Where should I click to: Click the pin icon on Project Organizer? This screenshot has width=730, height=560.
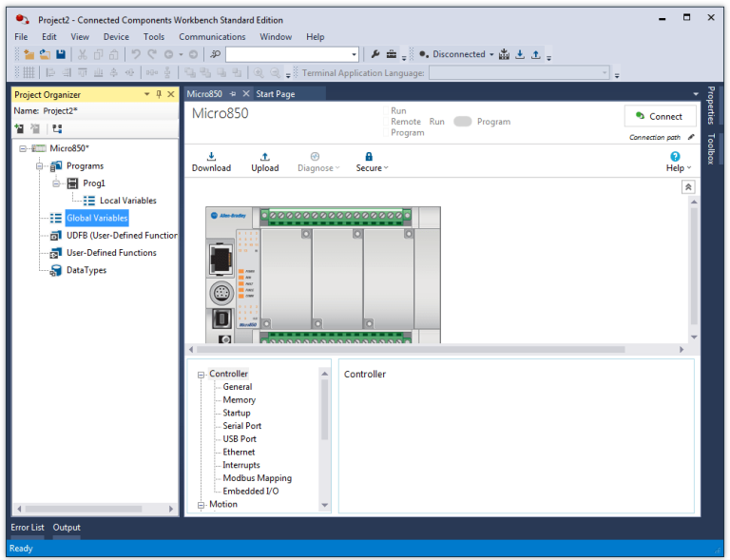click(159, 94)
